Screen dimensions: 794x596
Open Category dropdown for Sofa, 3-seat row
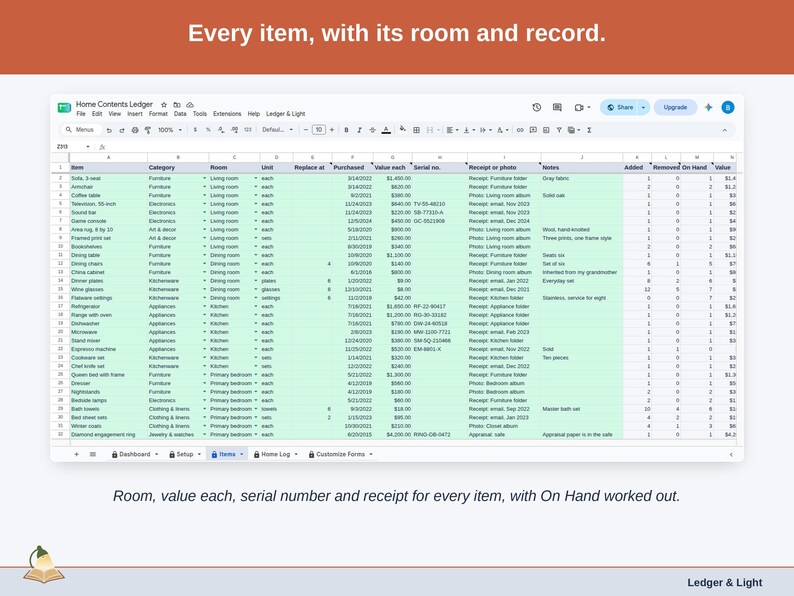[x=205, y=178]
